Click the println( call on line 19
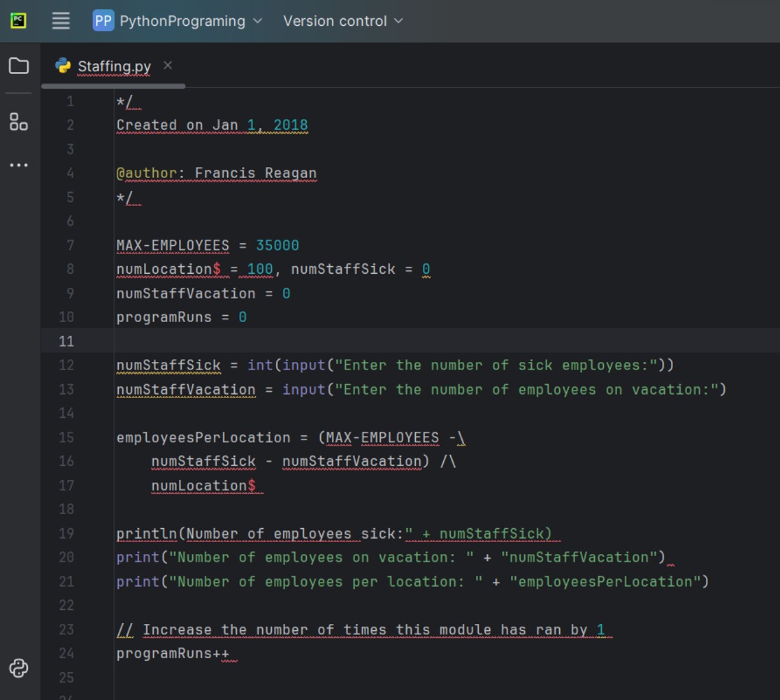The width and height of the screenshot is (780, 700). pos(151,534)
